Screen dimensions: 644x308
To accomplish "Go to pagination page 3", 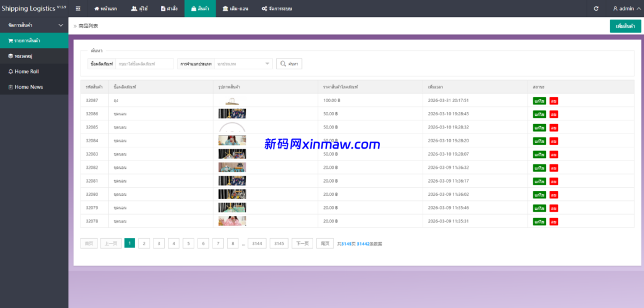I will 158,243.
